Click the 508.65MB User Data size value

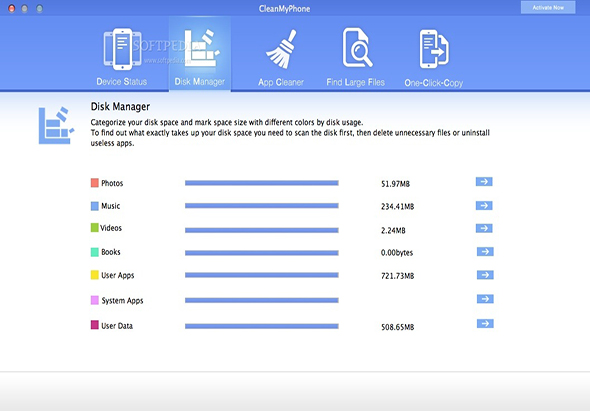(397, 327)
